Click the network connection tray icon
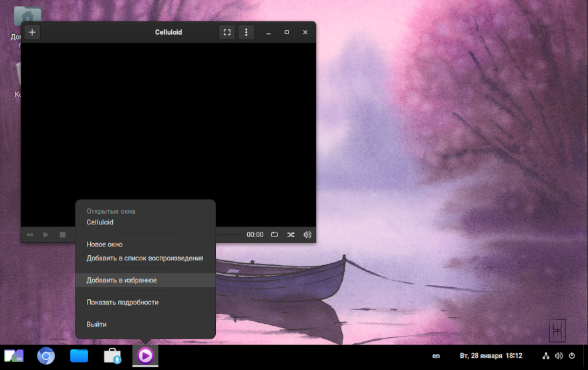Image resolution: width=588 pixels, height=370 pixels. pyautogui.click(x=546, y=356)
